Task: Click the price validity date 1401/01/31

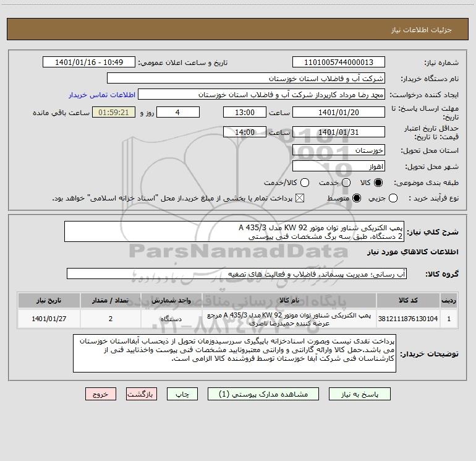Action: [x=339, y=132]
